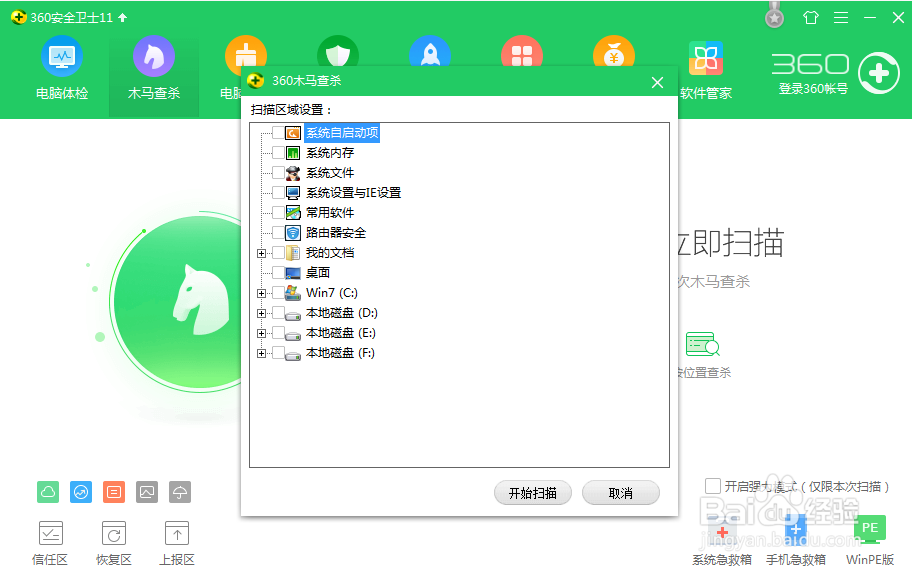Expand the 本地磁盘 (D:) tree node
This screenshot has height=571, width=912.
(261, 313)
